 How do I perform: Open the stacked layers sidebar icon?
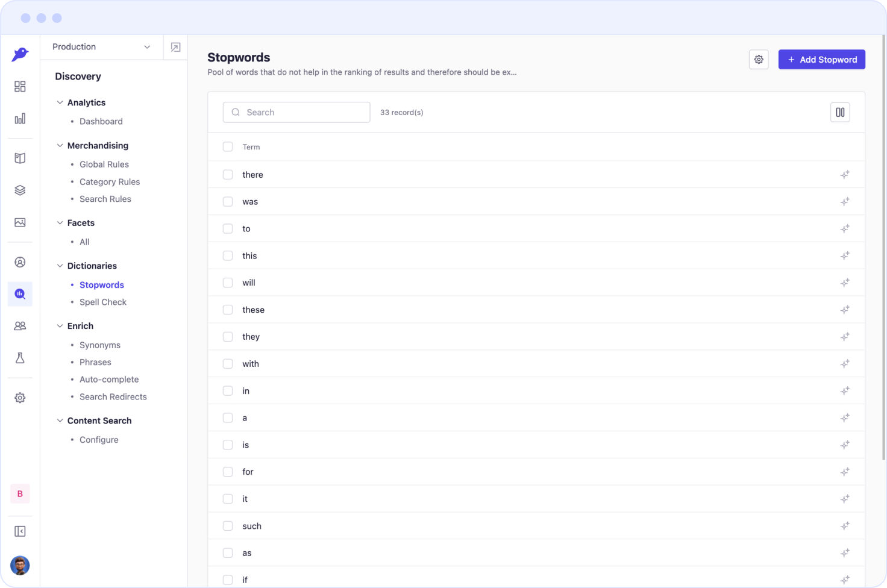pyautogui.click(x=20, y=190)
